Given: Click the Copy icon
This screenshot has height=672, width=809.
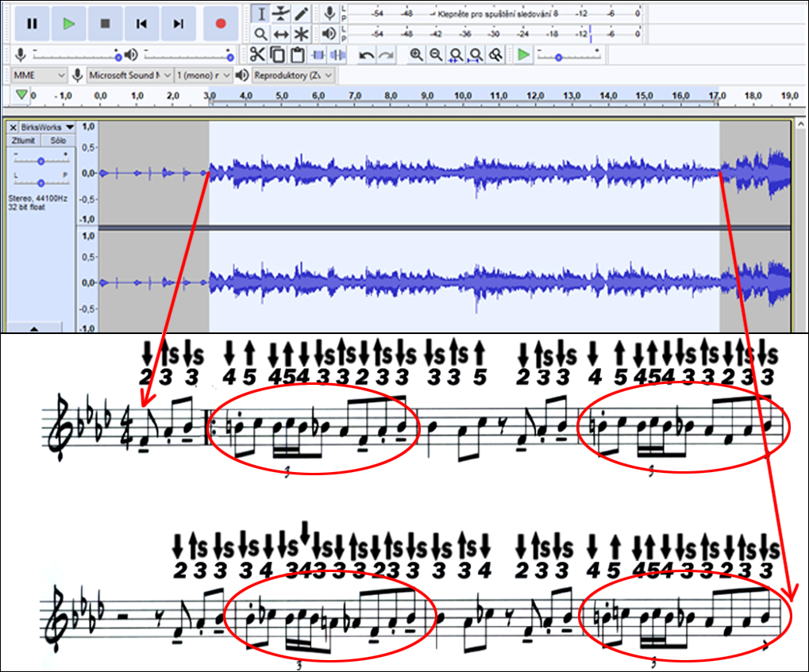Looking at the screenshot, I should [x=277, y=55].
